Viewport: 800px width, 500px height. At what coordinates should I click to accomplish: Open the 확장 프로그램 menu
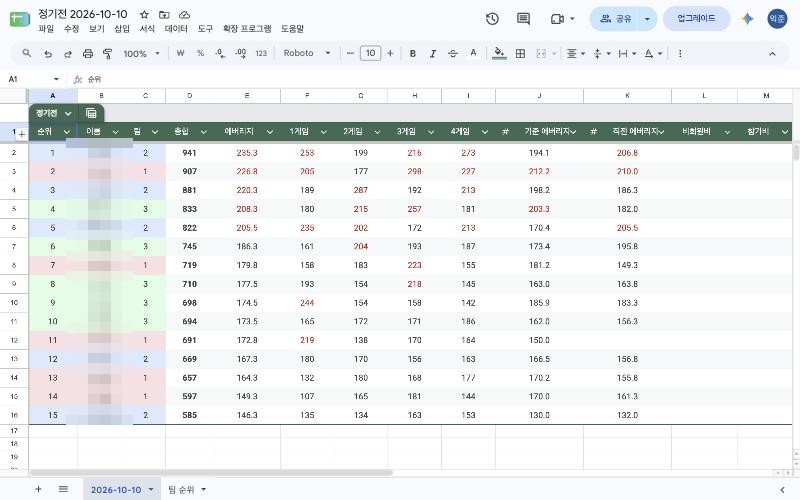tap(247, 29)
